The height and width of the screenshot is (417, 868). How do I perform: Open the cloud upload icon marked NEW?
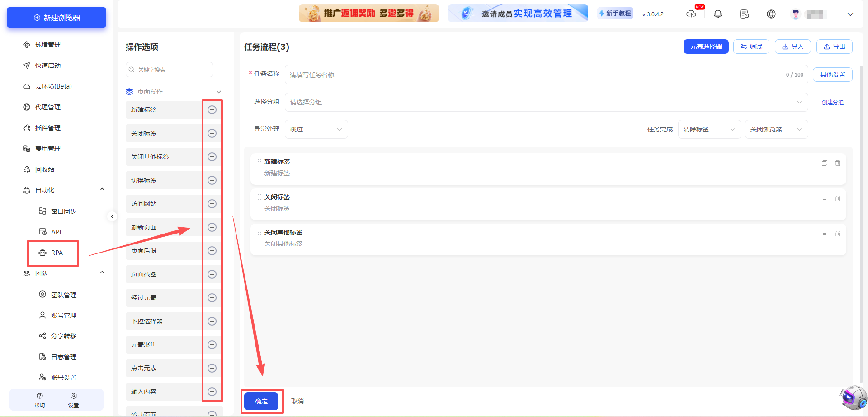point(691,14)
